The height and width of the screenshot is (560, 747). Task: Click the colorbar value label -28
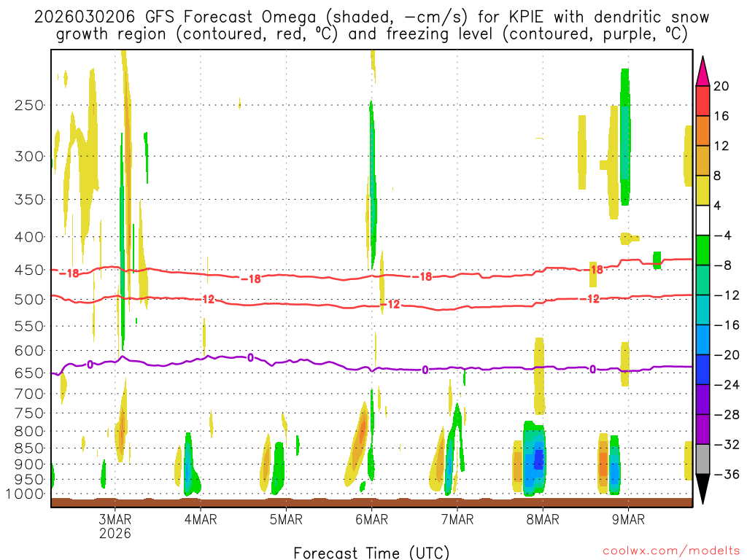point(727,415)
